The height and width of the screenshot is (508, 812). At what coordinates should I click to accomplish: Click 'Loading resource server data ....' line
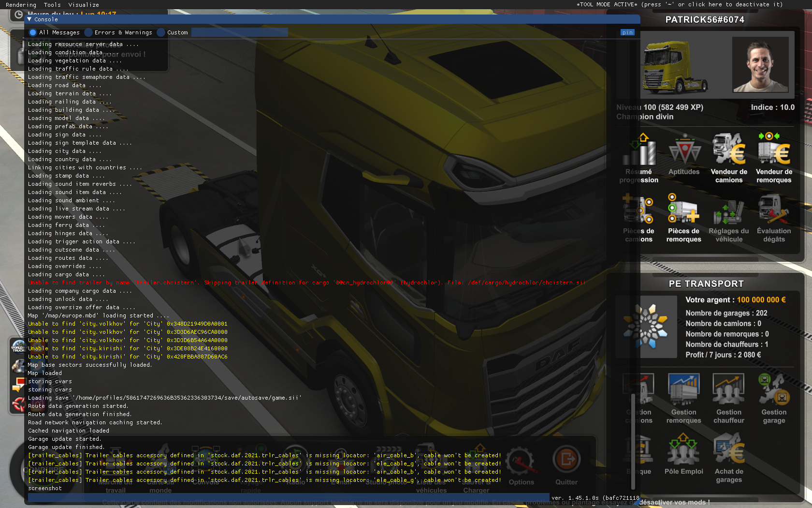(x=83, y=44)
